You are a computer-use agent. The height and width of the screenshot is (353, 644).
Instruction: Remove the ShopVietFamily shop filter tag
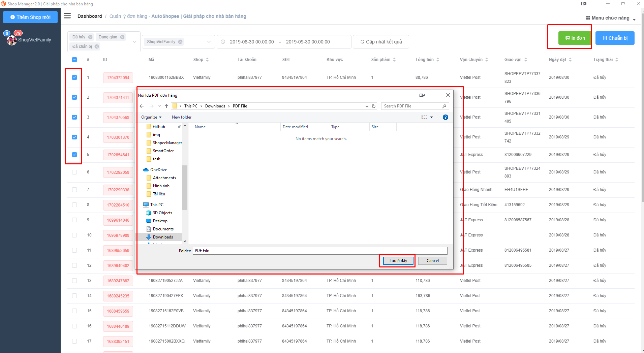pyautogui.click(x=180, y=42)
